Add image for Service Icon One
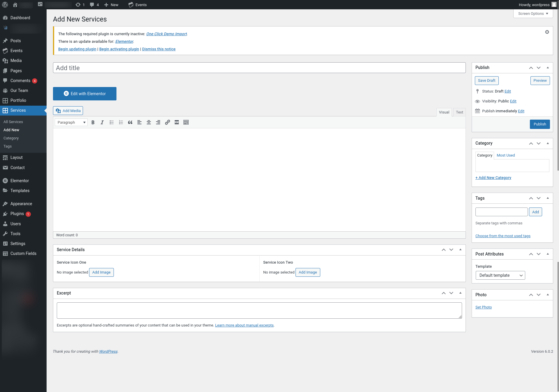The width and height of the screenshot is (559, 392). [x=101, y=272]
